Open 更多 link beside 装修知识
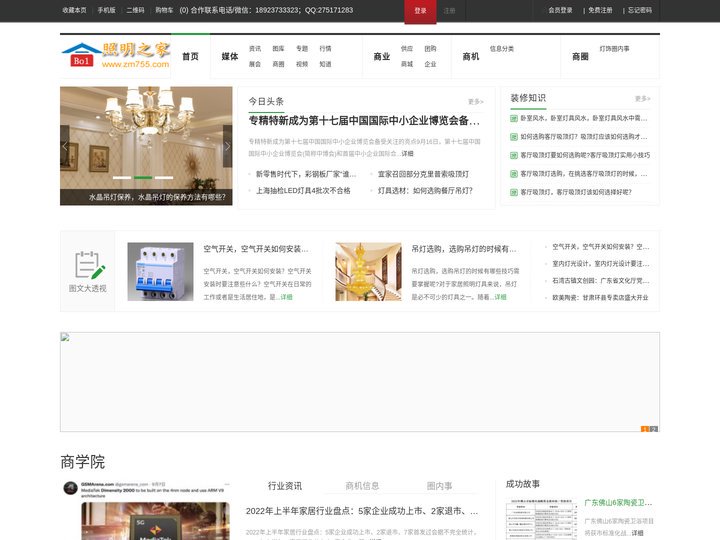 [x=642, y=98]
